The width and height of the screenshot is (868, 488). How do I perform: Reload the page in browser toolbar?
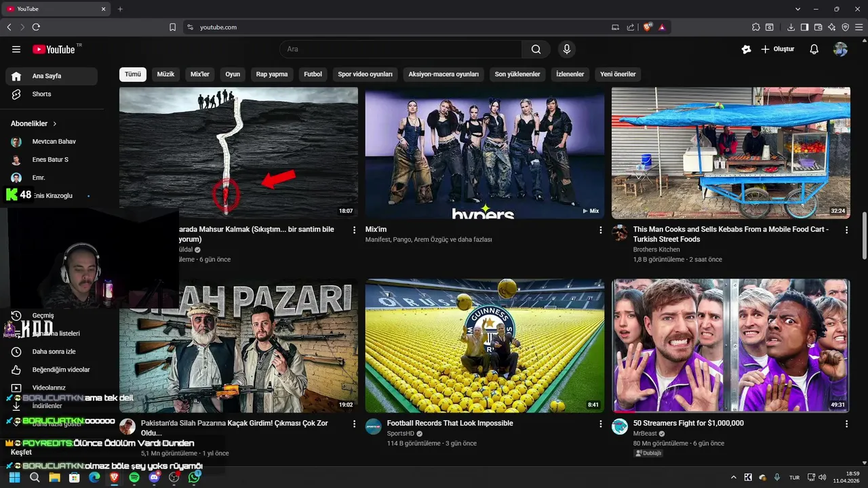tap(36, 27)
